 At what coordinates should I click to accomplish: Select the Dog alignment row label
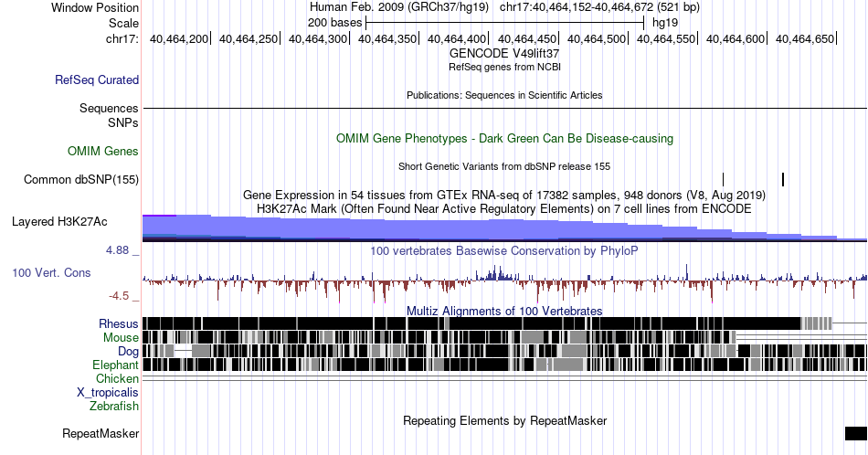(128, 352)
